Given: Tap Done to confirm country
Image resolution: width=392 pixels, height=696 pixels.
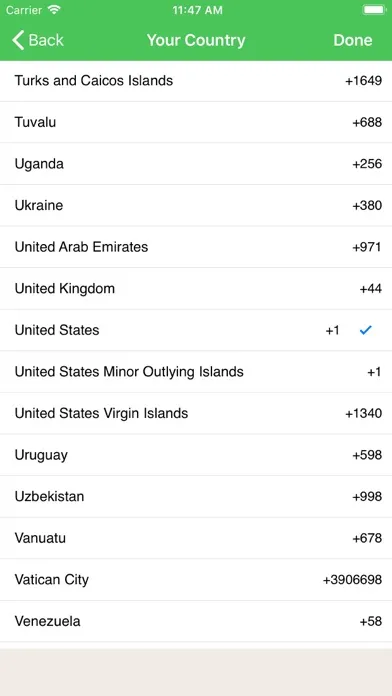Looking at the screenshot, I should tap(353, 40).
